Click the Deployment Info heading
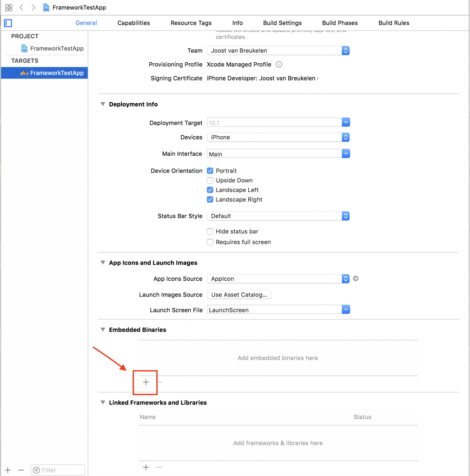 coord(133,104)
